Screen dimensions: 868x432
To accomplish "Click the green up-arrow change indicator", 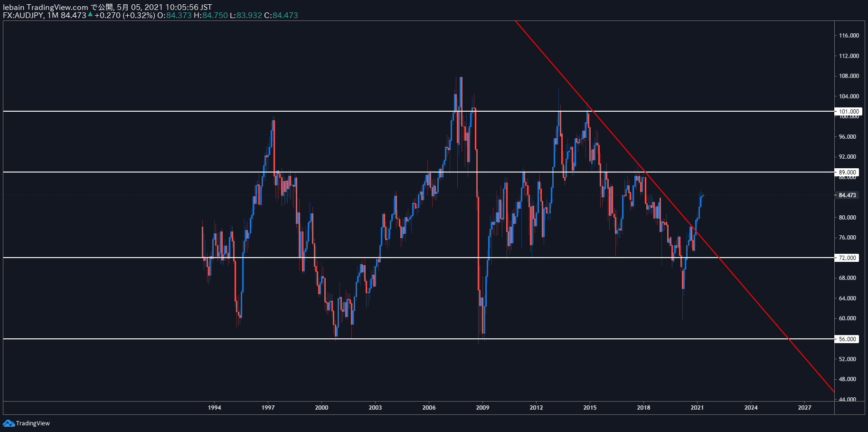I will point(90,14).
